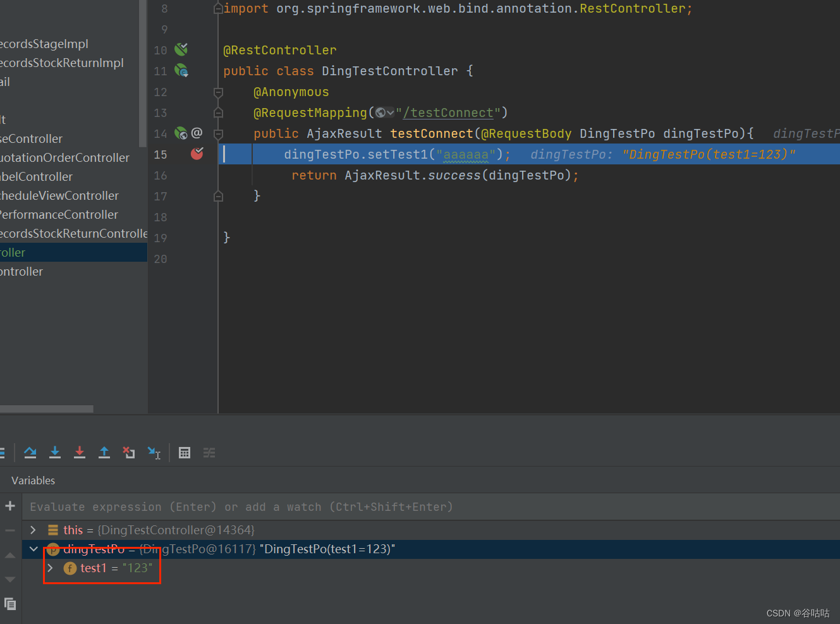Image resolution: width=840 pixels, height=624 pixels.
Task: Collapse the testConnect method on line 14
Action: tap(218, 134)
